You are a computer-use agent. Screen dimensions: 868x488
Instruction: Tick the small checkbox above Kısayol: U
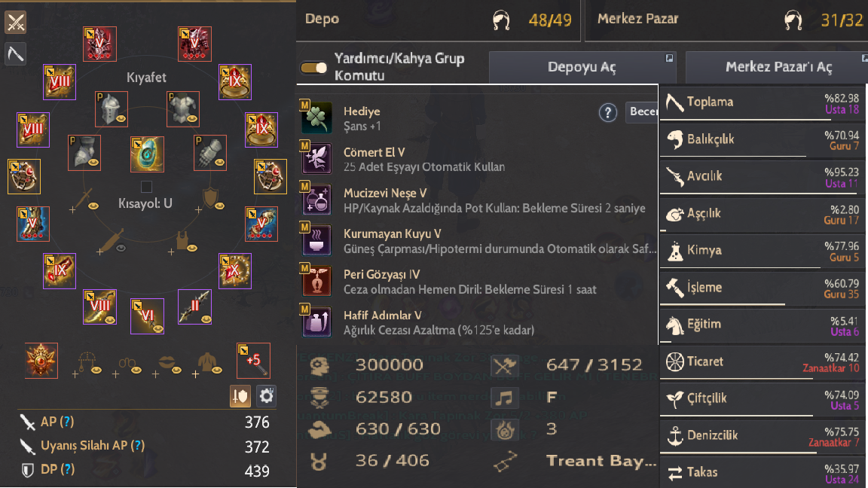point(147,186)
